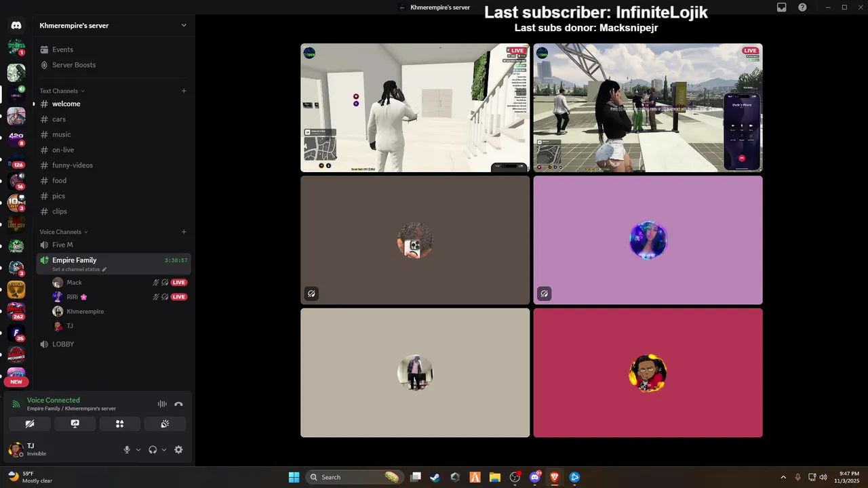Screen dimensions: 868x488
Task: Start an activity from voice panel
Action: click(x=120, y=424)
